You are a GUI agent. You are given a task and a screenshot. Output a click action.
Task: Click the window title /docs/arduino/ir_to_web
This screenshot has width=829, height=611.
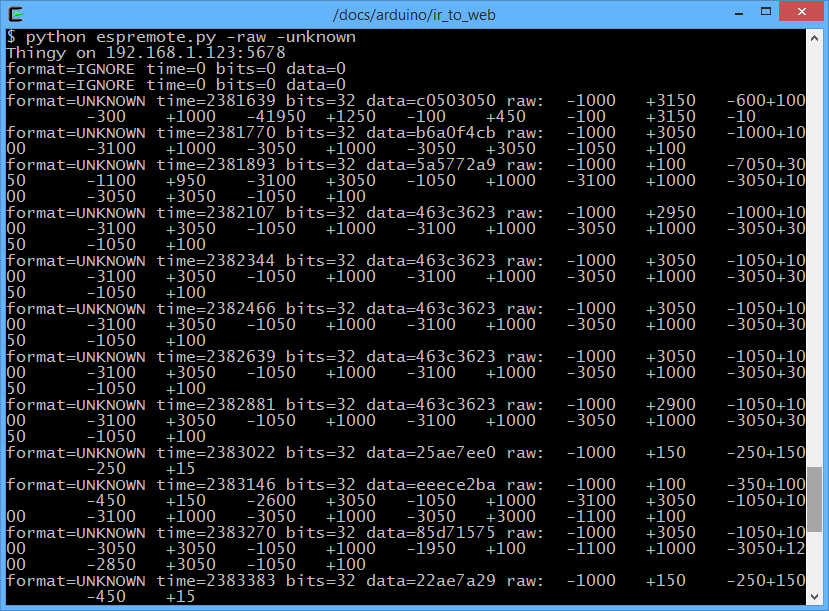pos(414,15)
